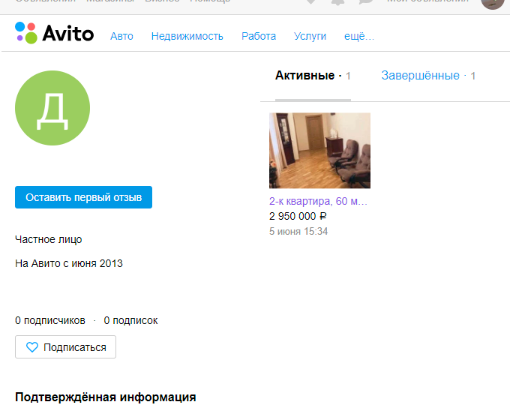View the 0 подписок list
Screen dimensions: 510x420
point(130,320)
